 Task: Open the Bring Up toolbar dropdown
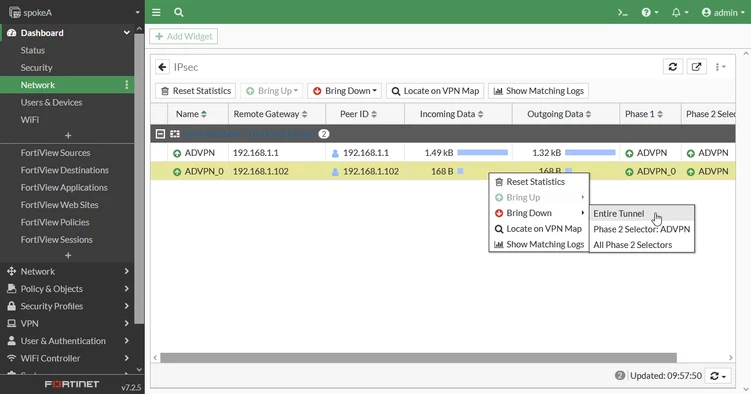pyautogui.click(x=272, y=91)
